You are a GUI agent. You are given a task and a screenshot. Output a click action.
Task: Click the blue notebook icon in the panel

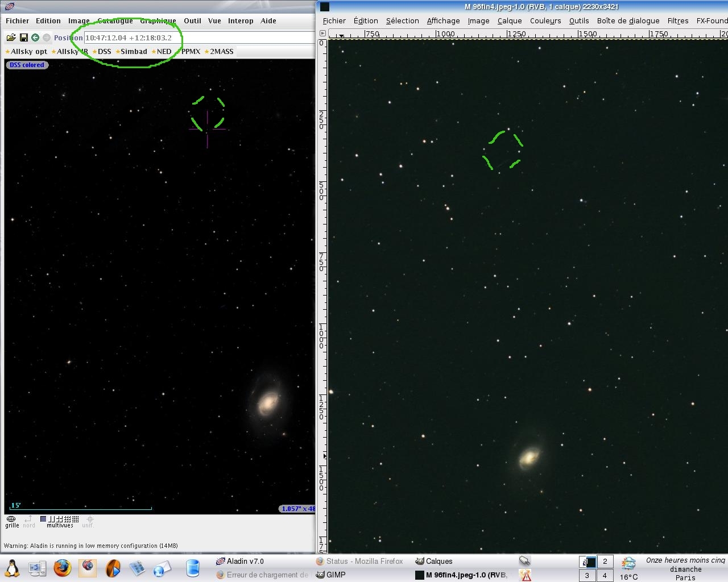[x=138, y=568]
